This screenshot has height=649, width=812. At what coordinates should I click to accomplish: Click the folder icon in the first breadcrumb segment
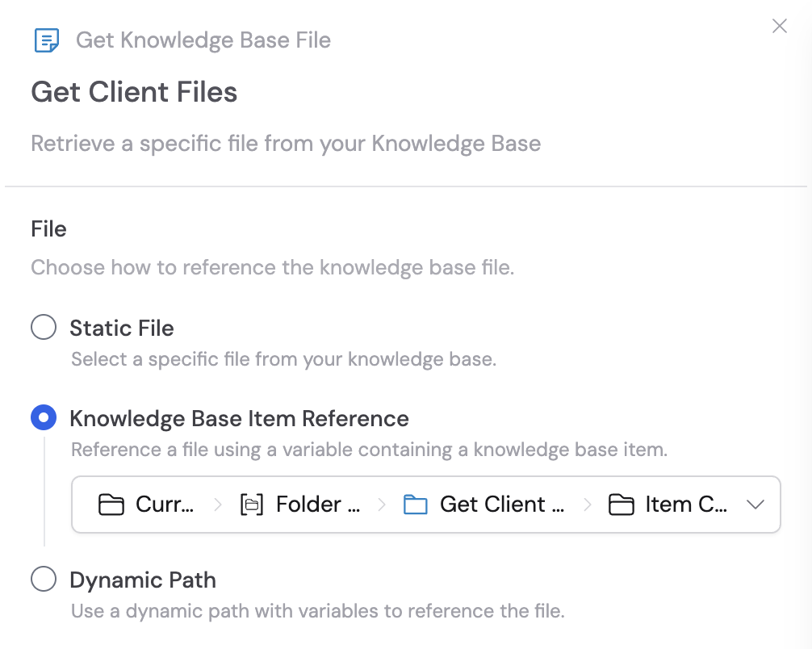click(x=111, y=504)
